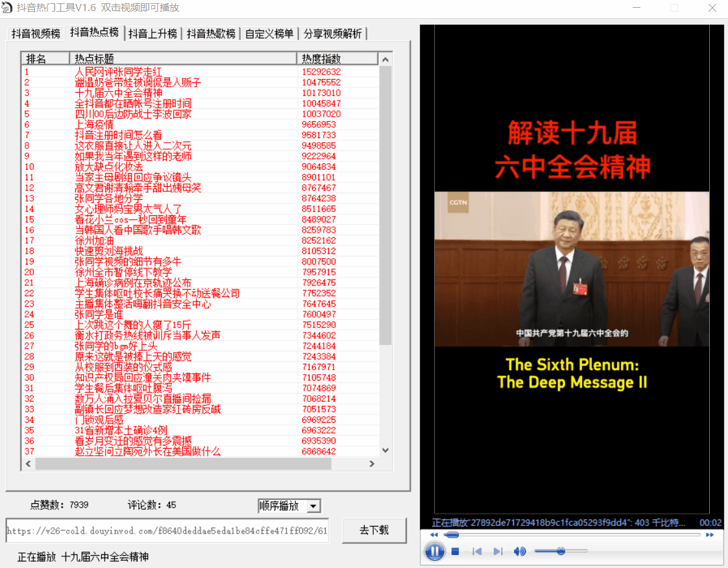The height and width of the screenshot is (568, 728).
Task: Click the list scroll-up arrow
Action: coord(385,60)
